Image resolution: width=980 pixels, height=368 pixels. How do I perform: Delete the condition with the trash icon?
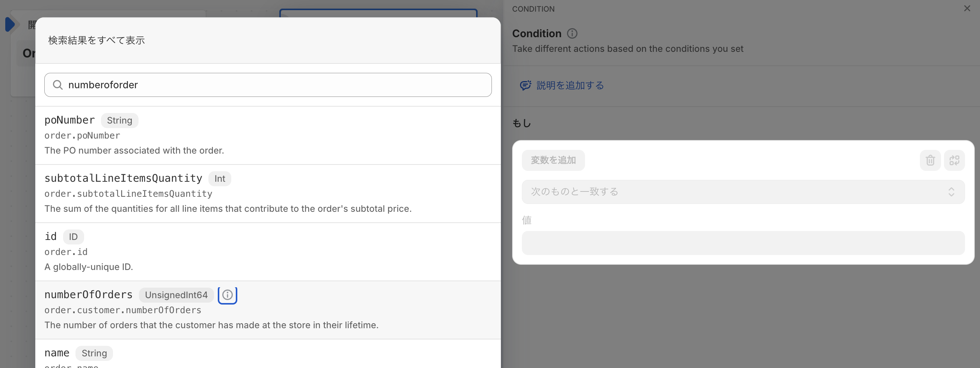(930, 160)
